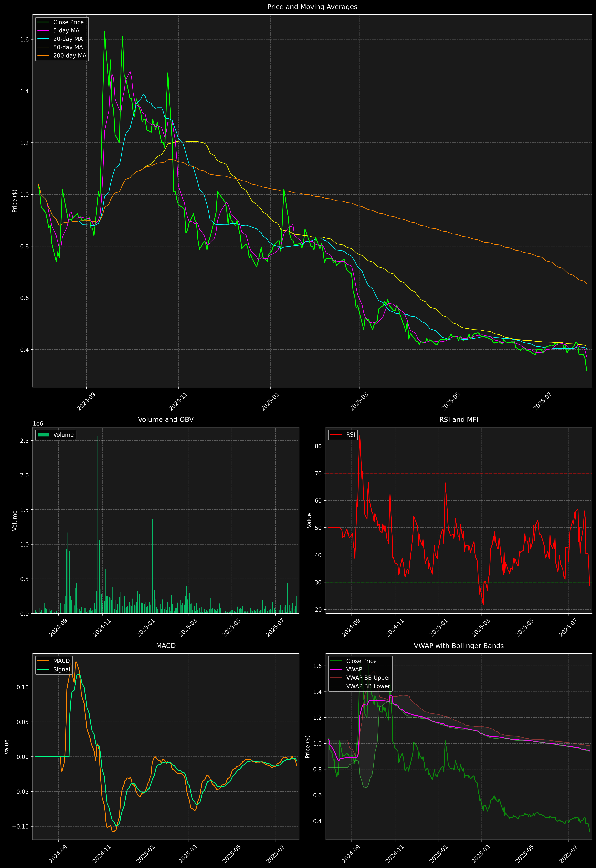596x868 pixels.
Task: Select '50-day MA' in the price chart legend
Action: click(68, 47)
